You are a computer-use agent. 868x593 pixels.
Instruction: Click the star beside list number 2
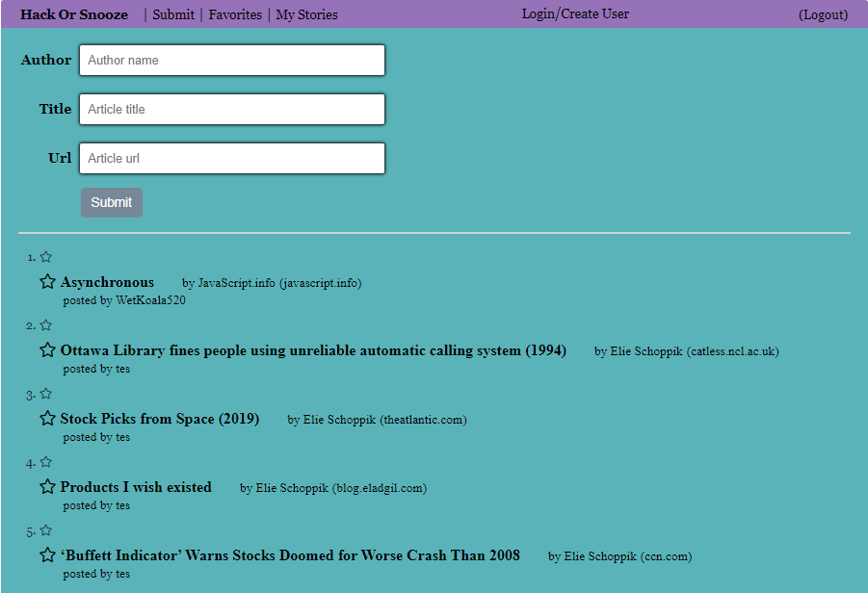[x=45, y=324]
